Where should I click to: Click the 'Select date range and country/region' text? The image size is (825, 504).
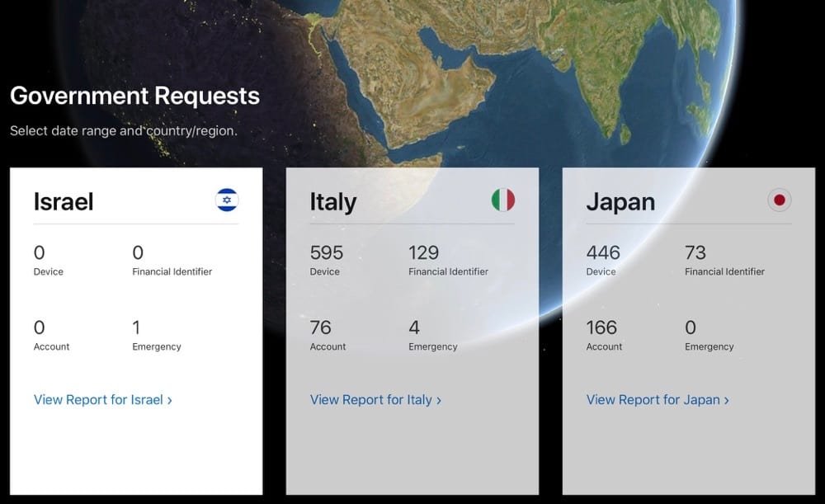124,130
